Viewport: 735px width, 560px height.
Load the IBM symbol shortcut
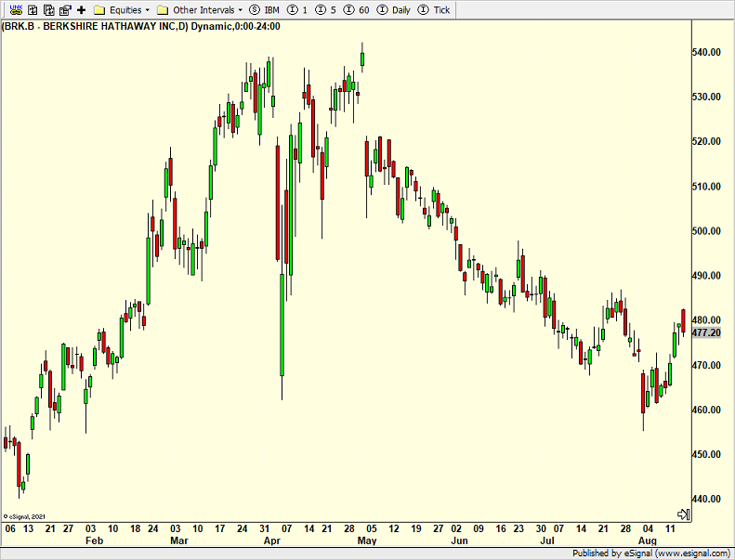pyautogui.click(x=265, y=10)
